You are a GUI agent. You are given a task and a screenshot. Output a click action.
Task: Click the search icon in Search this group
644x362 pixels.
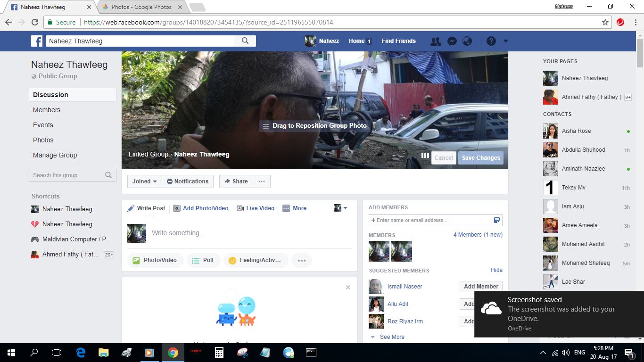coord(108,175)
